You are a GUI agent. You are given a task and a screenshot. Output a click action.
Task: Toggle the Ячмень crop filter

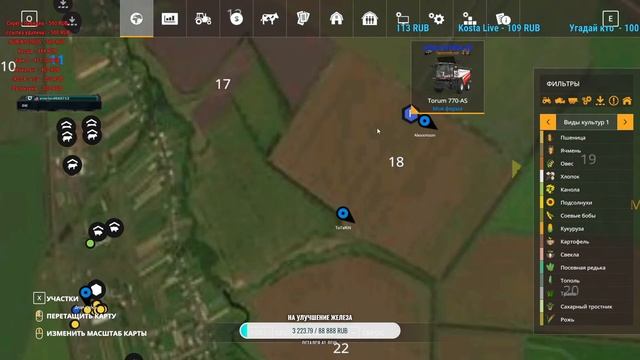(587, 151)
